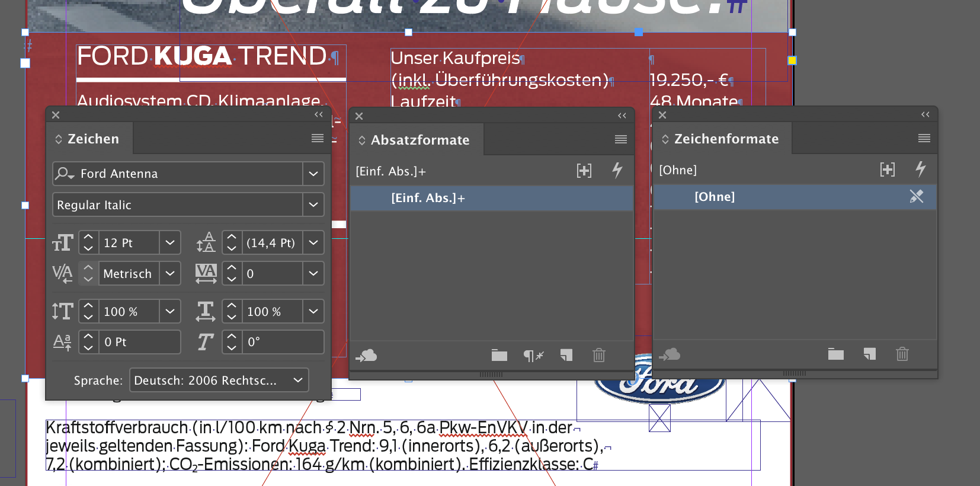Click the baseline shift 0 Pt field
Viewport: 980px width, 486px height.
pyautogui.click(x=139, y=342)
